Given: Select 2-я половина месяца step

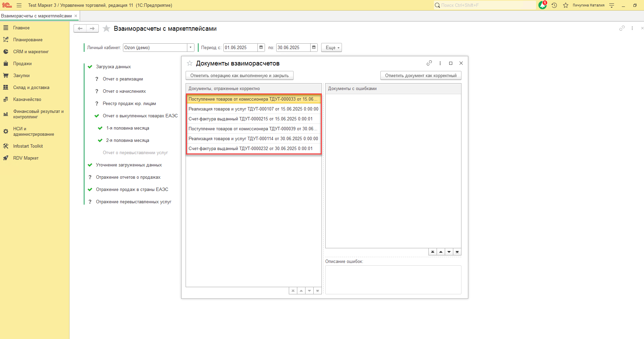Looking at the screenshot, I should (127, 141).
